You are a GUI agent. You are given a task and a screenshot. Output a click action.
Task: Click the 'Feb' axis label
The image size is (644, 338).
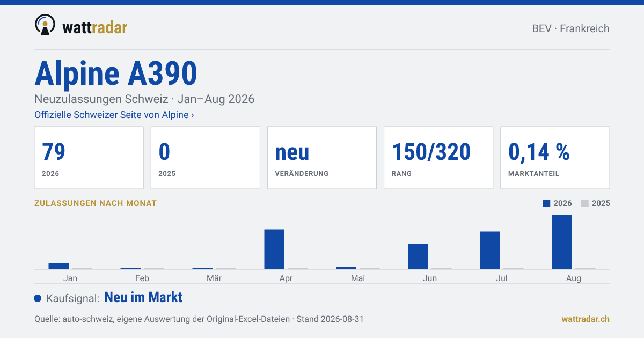tap(142, 278)
